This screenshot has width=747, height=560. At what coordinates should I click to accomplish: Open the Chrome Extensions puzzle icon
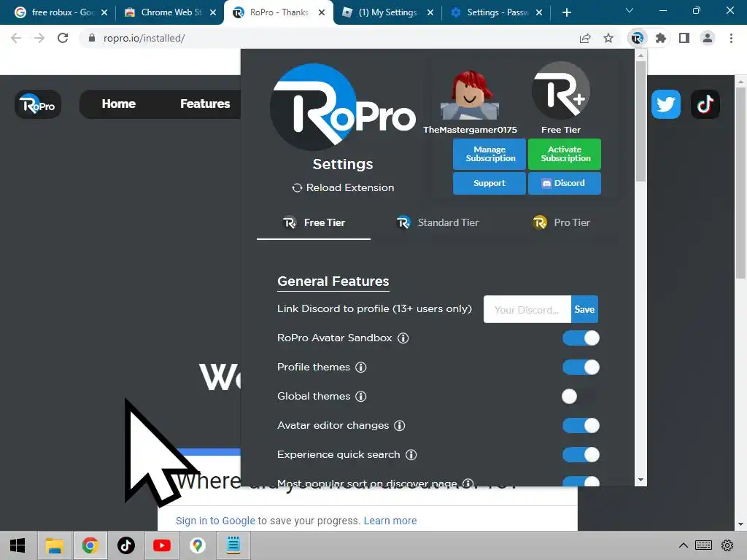coord(660,38)
